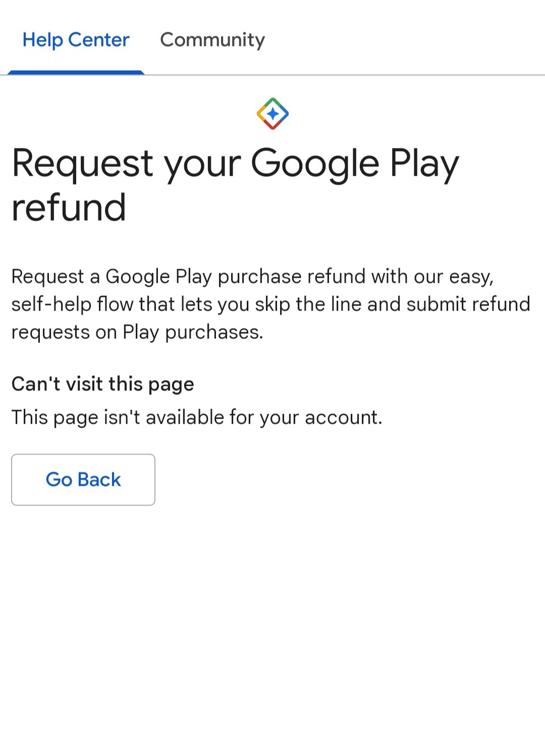Click the blue star in the diamond logo
The image size is (545, 756).
tap(272, 114)
